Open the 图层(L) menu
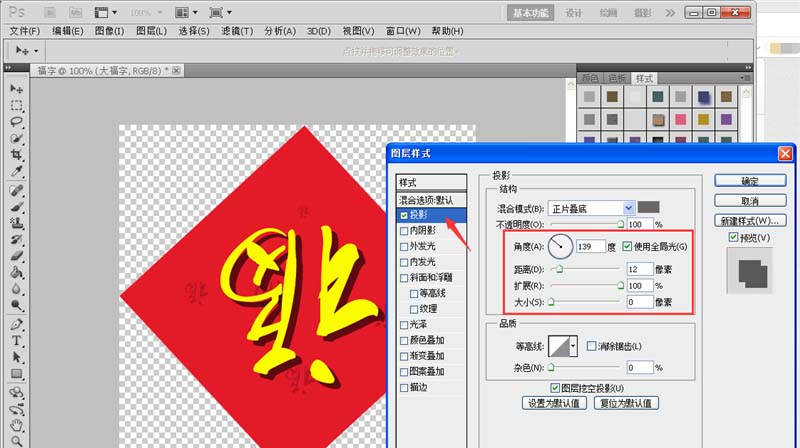800x448 pixels. tap(151, 31)
